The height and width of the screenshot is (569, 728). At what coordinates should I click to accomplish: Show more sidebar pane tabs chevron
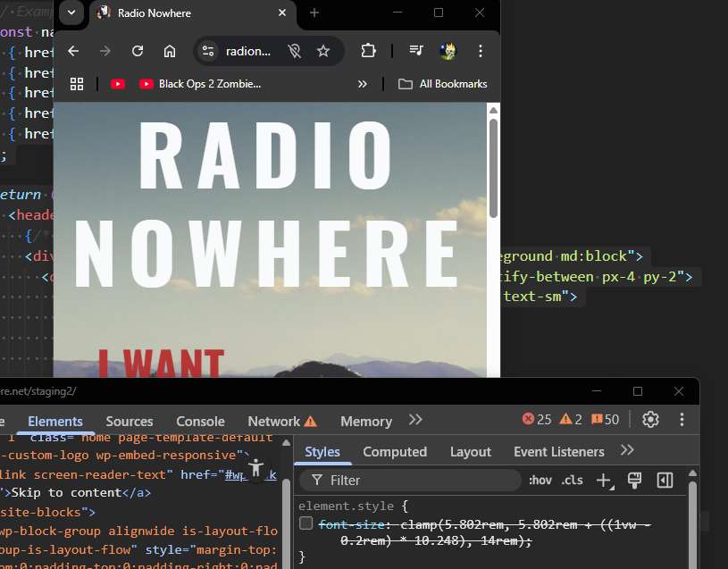627,450
